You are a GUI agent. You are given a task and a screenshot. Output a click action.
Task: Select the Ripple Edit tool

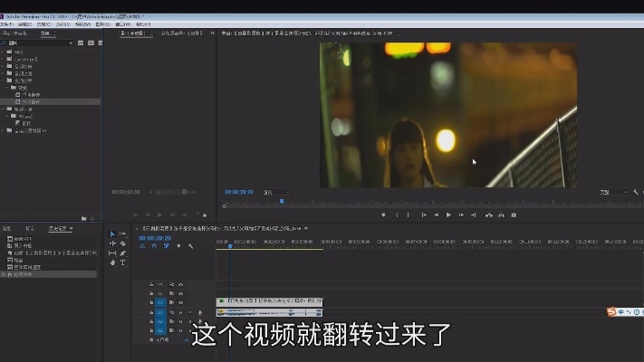pos(112,243)
